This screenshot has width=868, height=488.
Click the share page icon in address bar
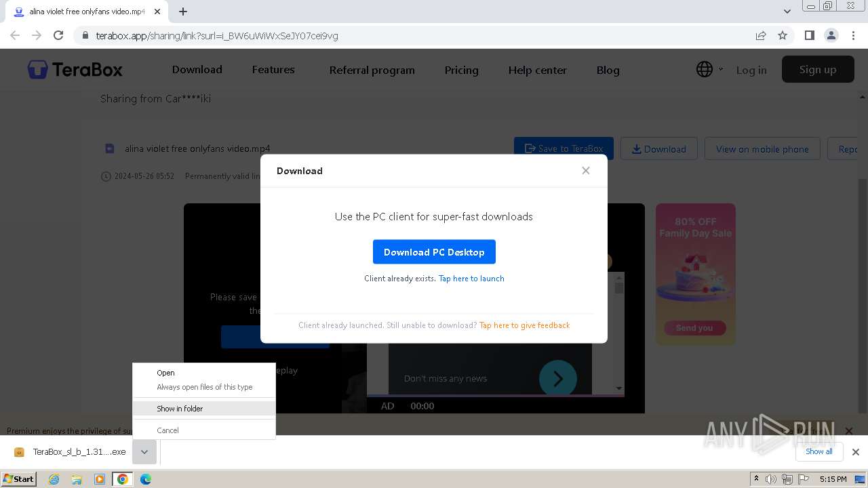(x=761, y=35)
